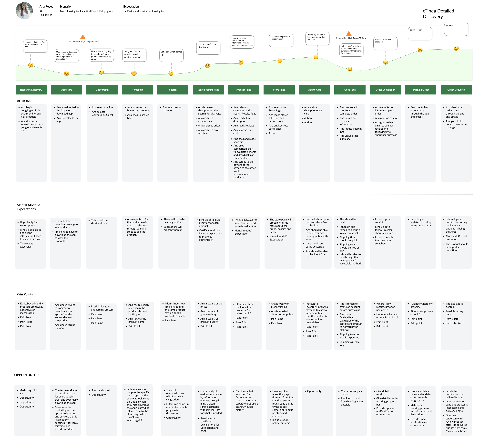The height and width of the screenshot is (448, 490).
Task: Click the surprised emoji above Search Results Page
Action: click(207, 66)
